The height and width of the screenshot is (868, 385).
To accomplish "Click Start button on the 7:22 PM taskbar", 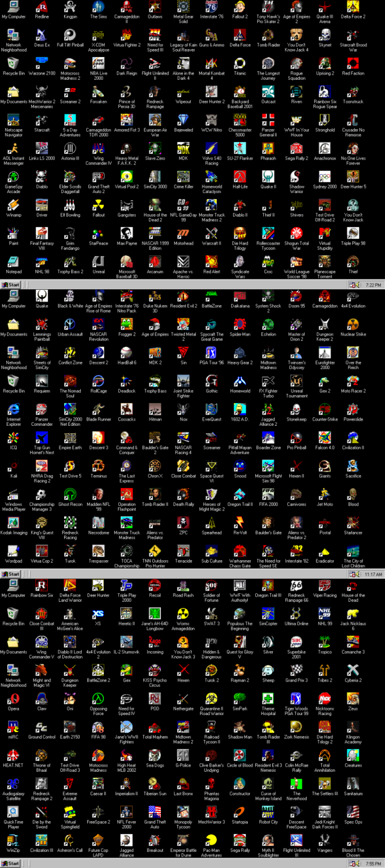I will 11,285.
